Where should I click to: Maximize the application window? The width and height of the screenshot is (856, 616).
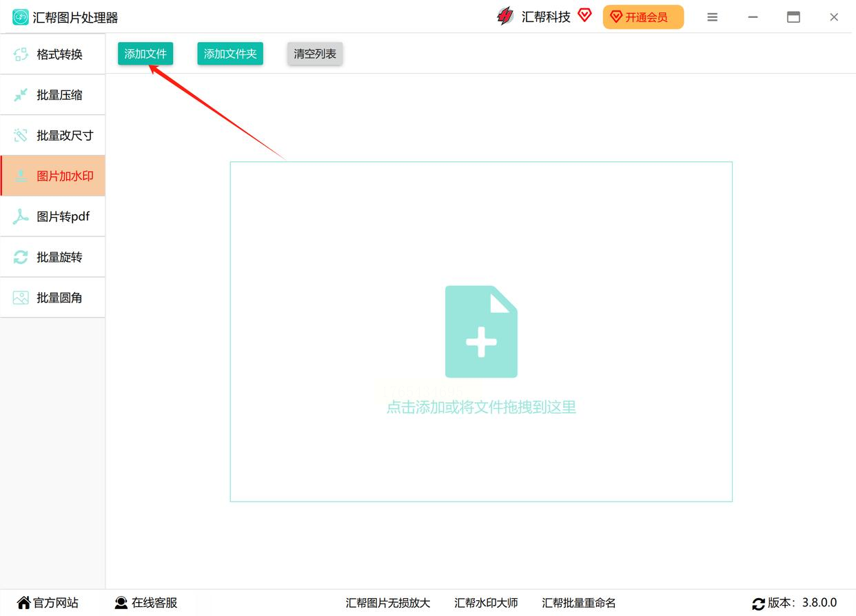794,17
